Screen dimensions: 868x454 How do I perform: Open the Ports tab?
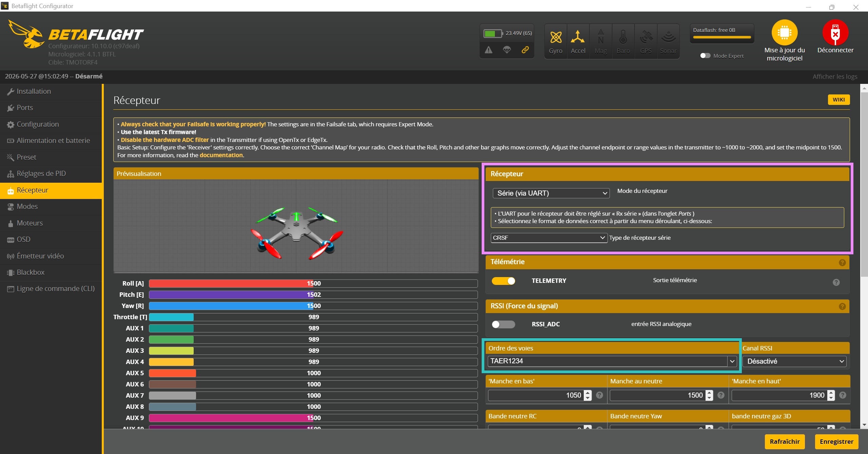coord(51,108)
